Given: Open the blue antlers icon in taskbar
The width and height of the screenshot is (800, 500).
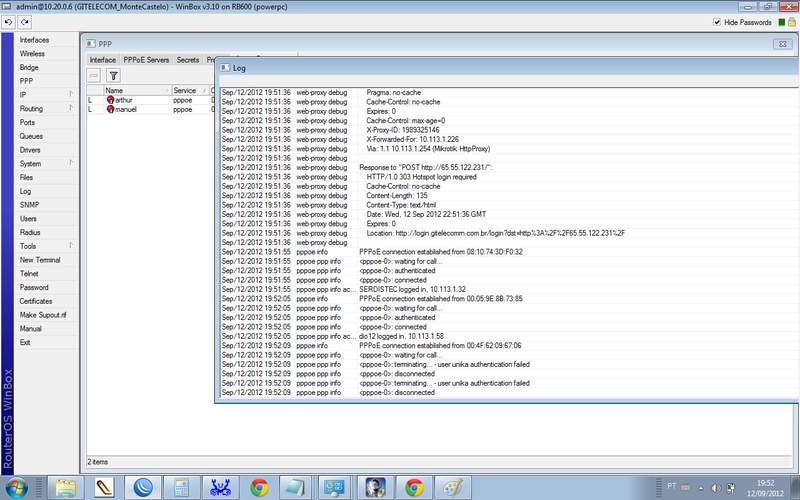Looking at the screenshot, I should pos(220,488).
